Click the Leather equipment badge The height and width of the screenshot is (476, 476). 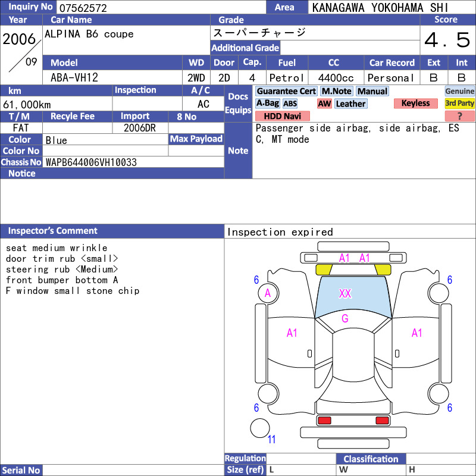click(350, 104)
